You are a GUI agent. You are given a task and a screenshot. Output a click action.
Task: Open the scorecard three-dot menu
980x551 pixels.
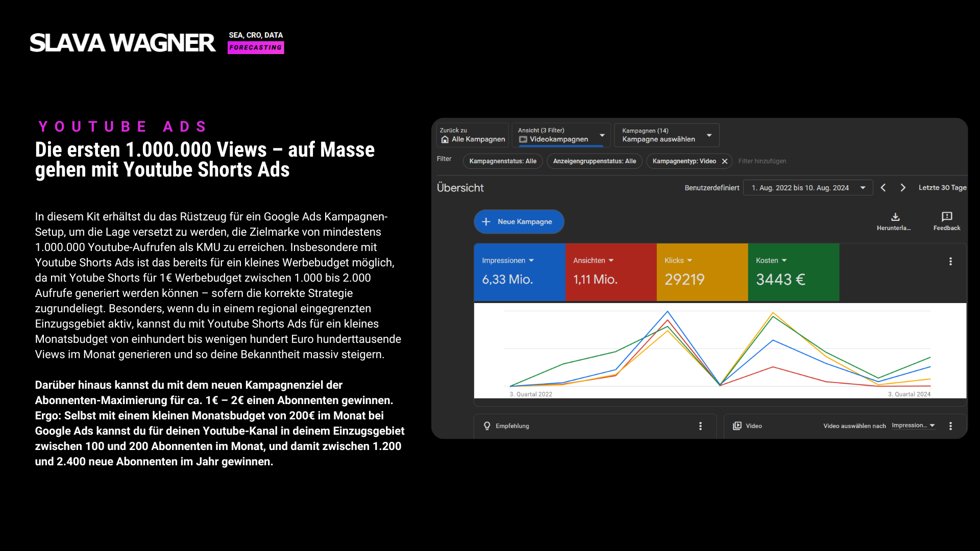pos(950,261)
